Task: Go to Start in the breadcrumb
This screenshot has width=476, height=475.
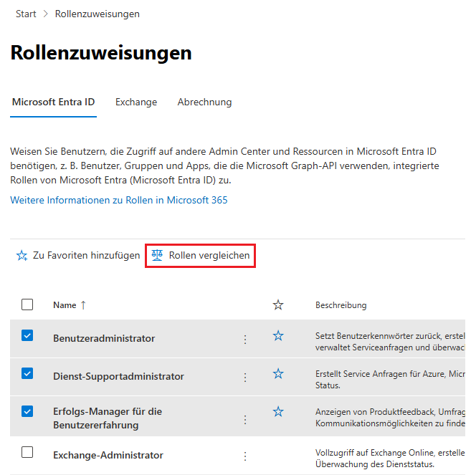Action: [x=26, y=14]
